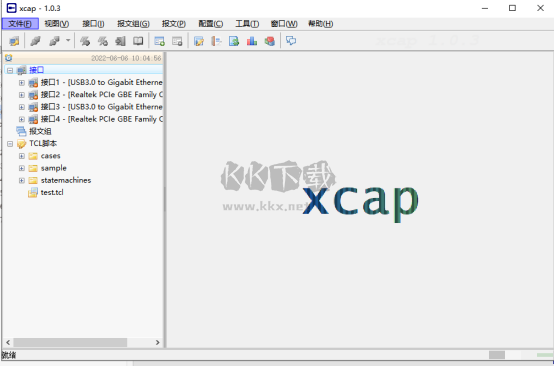Expand the 接口2 tree node
Viewport: 554px width, 366px height.
(x=22, y=95)
